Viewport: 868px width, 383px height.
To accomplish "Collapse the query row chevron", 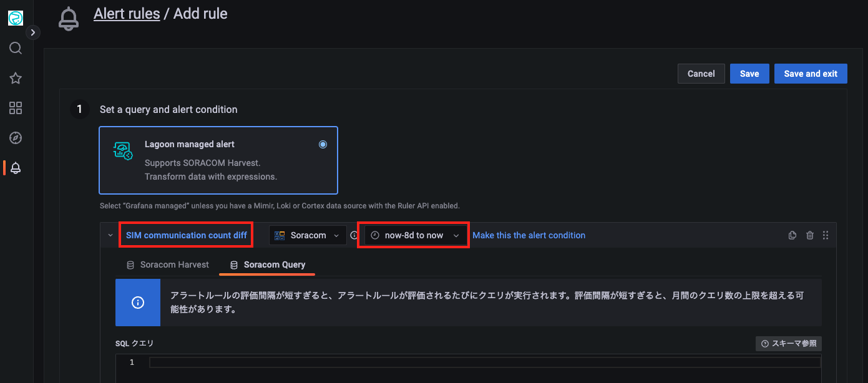I will pos(110,235).
